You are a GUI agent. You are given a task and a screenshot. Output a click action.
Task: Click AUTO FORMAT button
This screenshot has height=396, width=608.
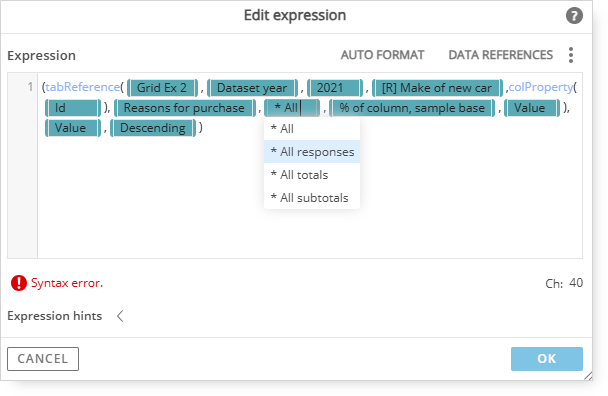[382, 55]
